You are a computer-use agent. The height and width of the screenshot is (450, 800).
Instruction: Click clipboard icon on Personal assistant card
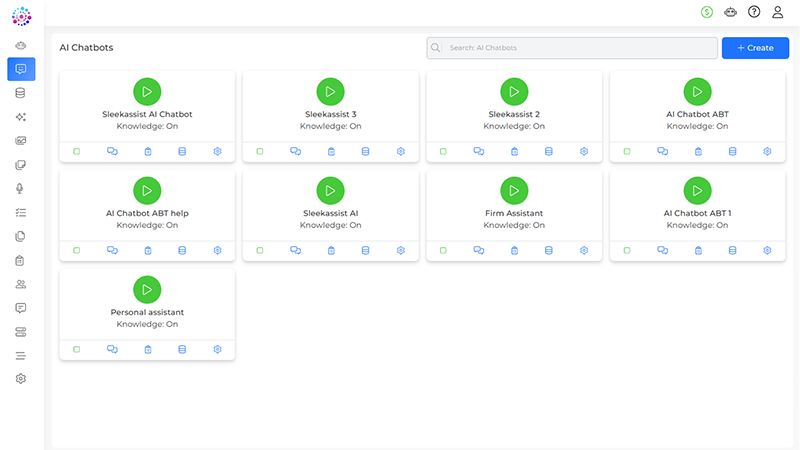pyautogui.click(x=147, y=349)
